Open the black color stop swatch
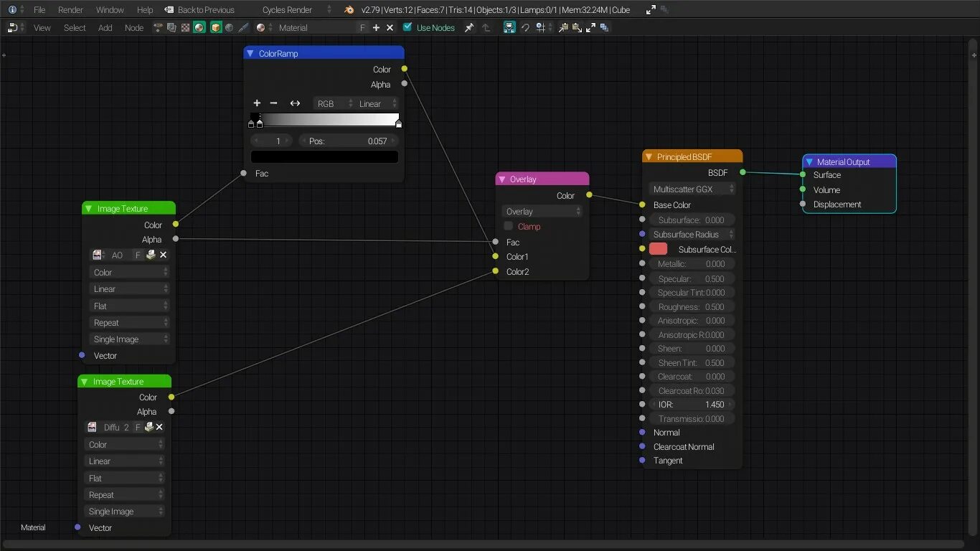This screenshot has height=551, width=980. (324, 156)
